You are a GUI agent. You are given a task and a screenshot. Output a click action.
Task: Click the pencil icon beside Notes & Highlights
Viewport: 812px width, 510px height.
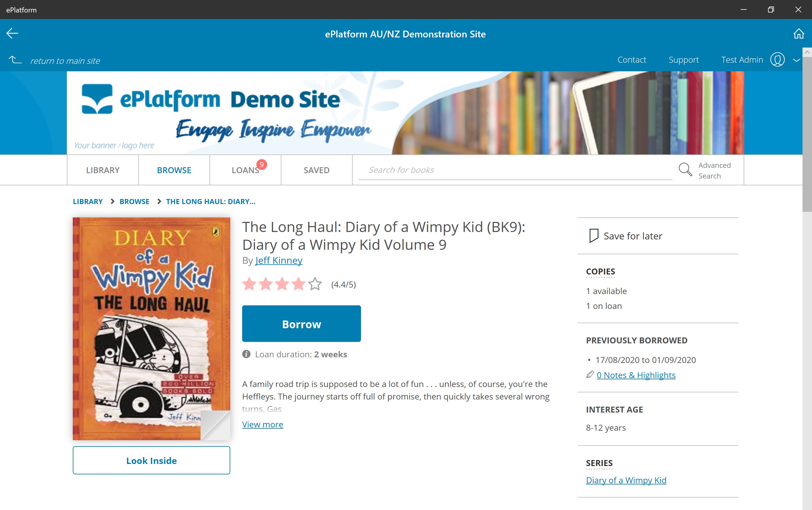click(x=590, y=375)
